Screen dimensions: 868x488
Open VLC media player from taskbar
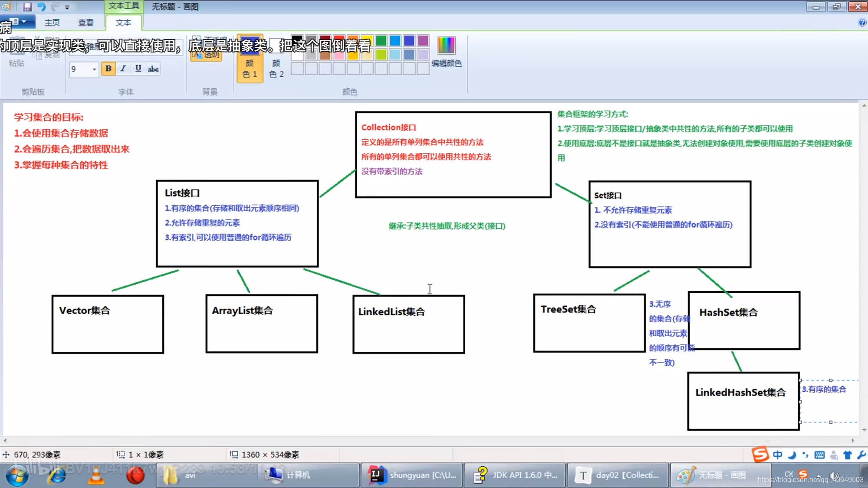(96, 476)
